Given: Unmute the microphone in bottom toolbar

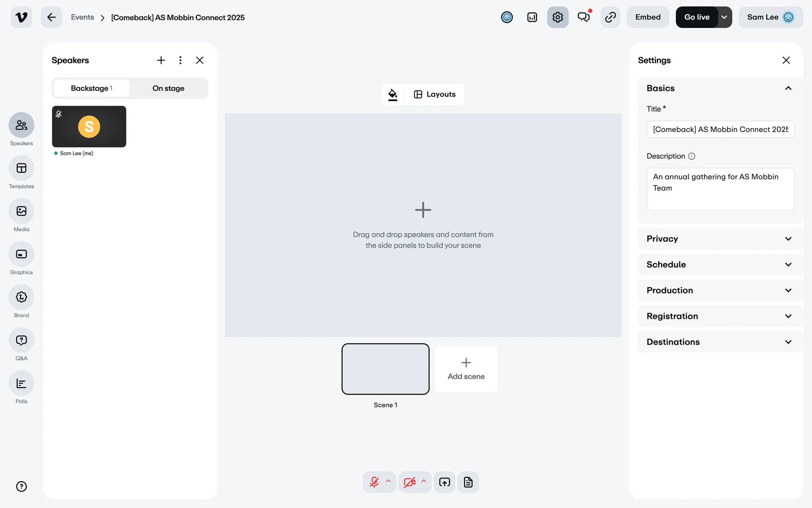Looking at the screenshot, I should point(374,482).
